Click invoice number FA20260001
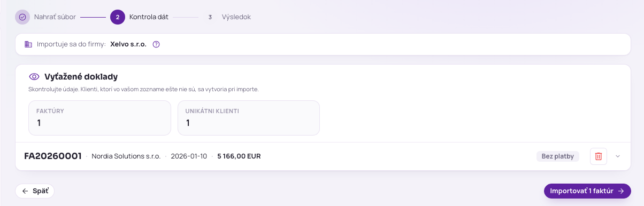 [53, 156]
